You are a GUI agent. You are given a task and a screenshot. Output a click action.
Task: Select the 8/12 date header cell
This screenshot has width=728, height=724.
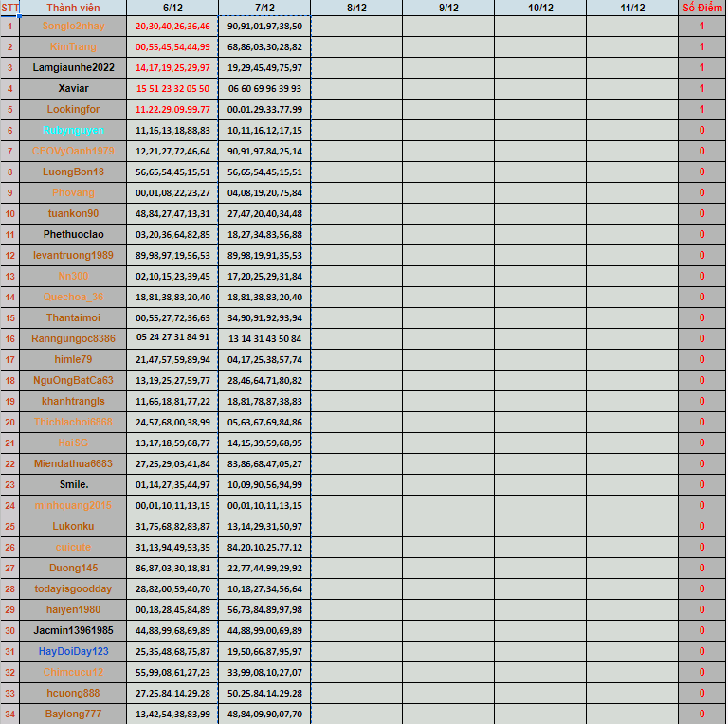356,8
